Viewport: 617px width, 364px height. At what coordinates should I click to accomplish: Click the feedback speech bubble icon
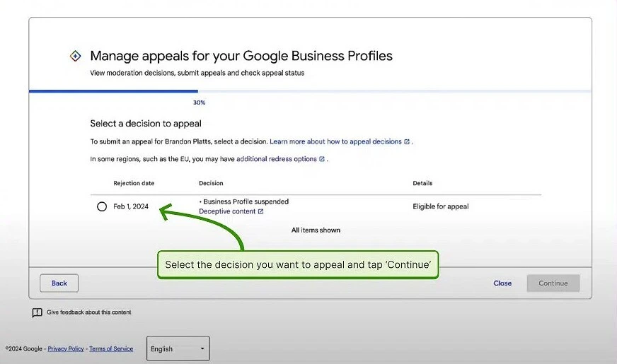37,312
